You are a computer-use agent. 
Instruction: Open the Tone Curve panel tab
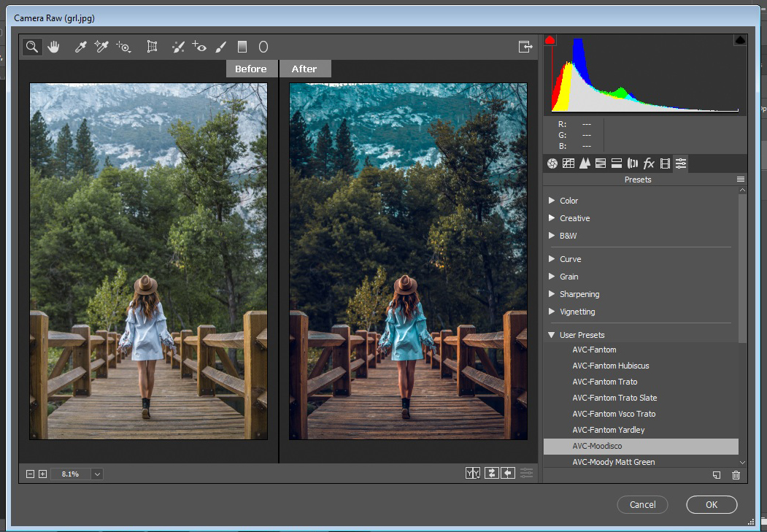pyautogui.click(x=568, y=163)
